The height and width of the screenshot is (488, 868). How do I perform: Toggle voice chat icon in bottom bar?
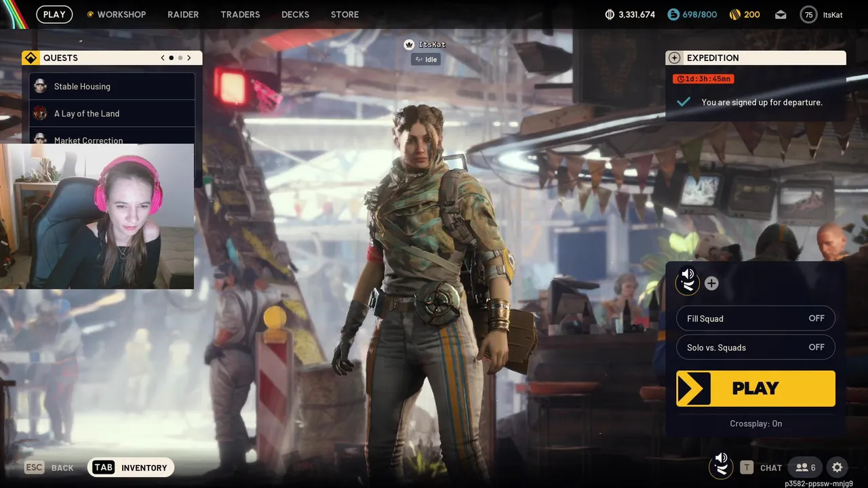click(721, 466)
